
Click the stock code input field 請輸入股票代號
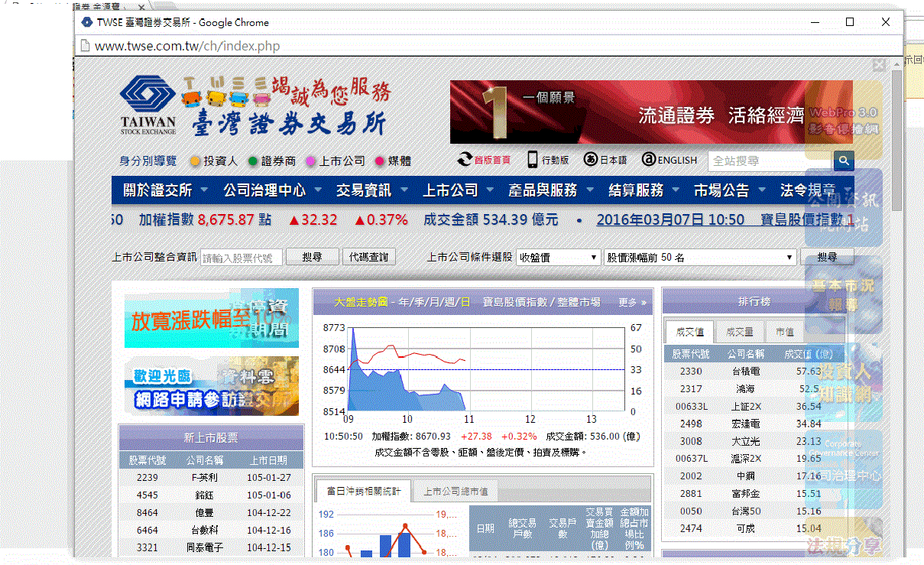click(242, 257)
